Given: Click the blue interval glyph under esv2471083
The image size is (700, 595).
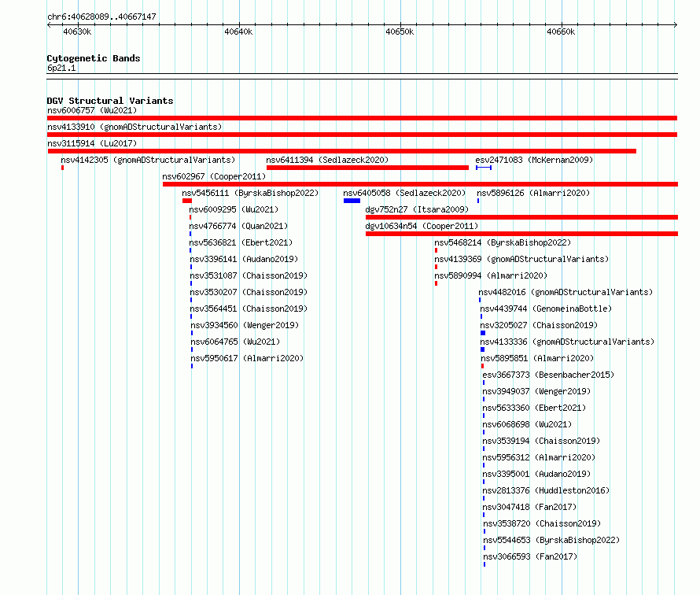Looking at the screenshot, I should [484, 168].
